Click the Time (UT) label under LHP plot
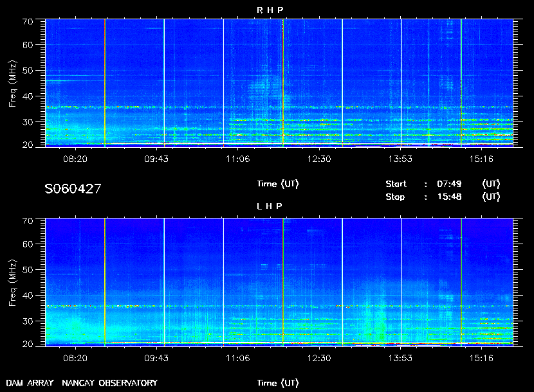 pyautogui.click(x=278, y=383)
